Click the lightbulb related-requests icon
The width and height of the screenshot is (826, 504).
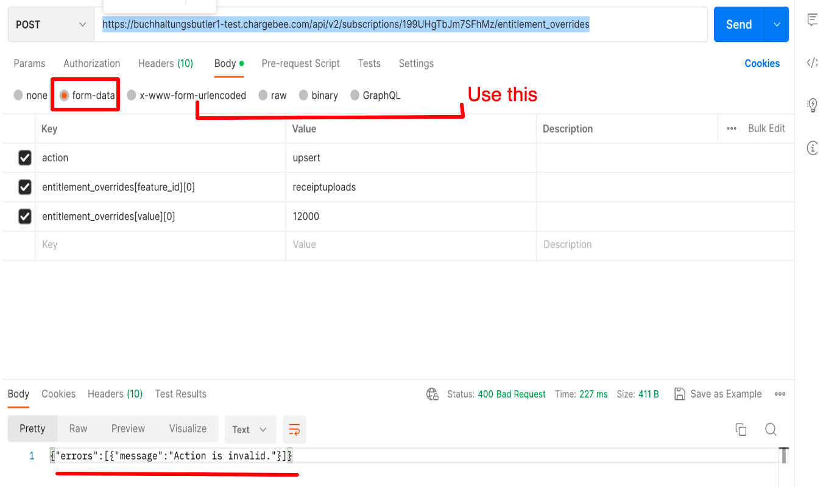[x=813, y=105]
